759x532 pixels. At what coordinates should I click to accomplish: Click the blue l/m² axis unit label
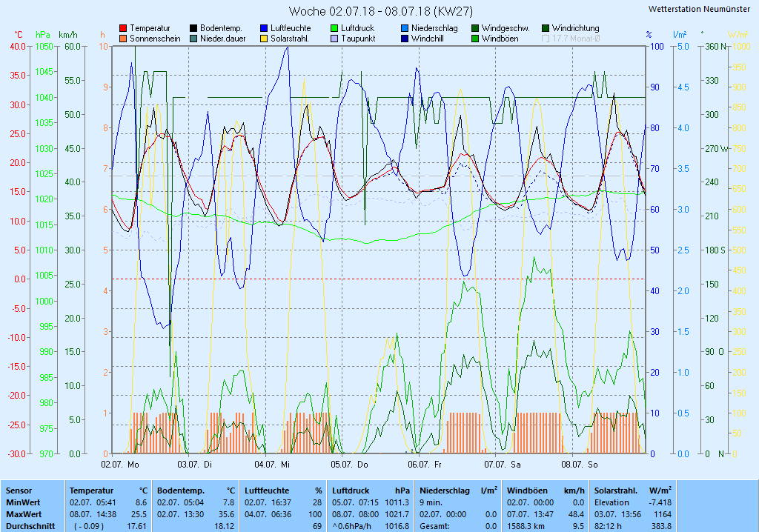[680, 35]
